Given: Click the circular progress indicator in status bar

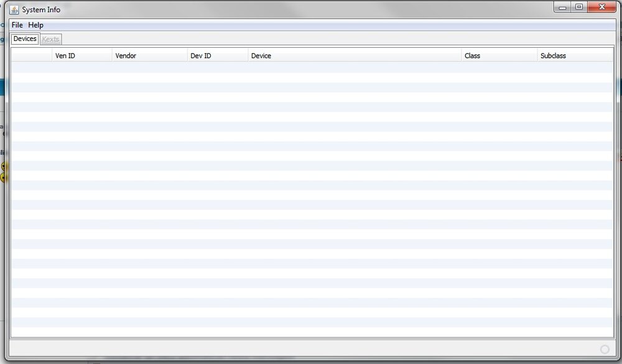Looking at the screenshot, I should [x=605, y=349].
